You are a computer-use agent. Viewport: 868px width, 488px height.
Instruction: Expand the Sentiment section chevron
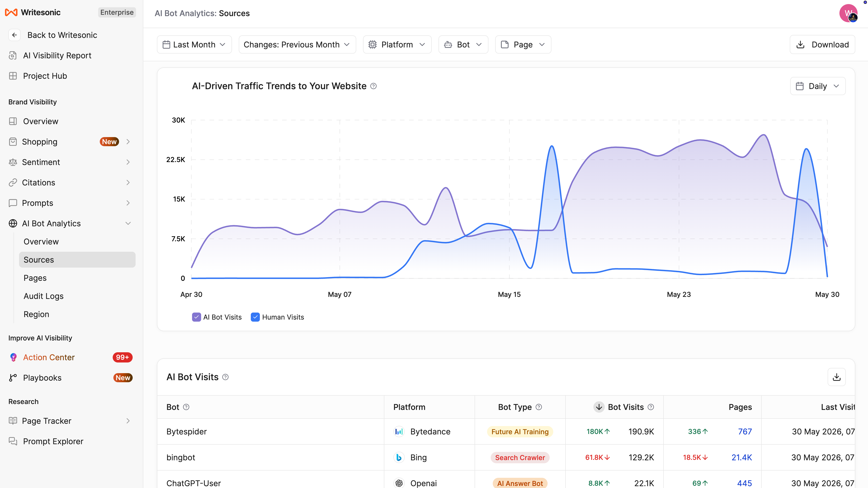point(128,162)
